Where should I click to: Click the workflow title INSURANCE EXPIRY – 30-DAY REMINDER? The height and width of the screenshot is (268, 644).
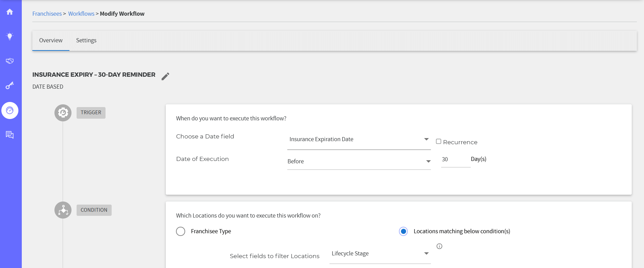pos(94,75)
